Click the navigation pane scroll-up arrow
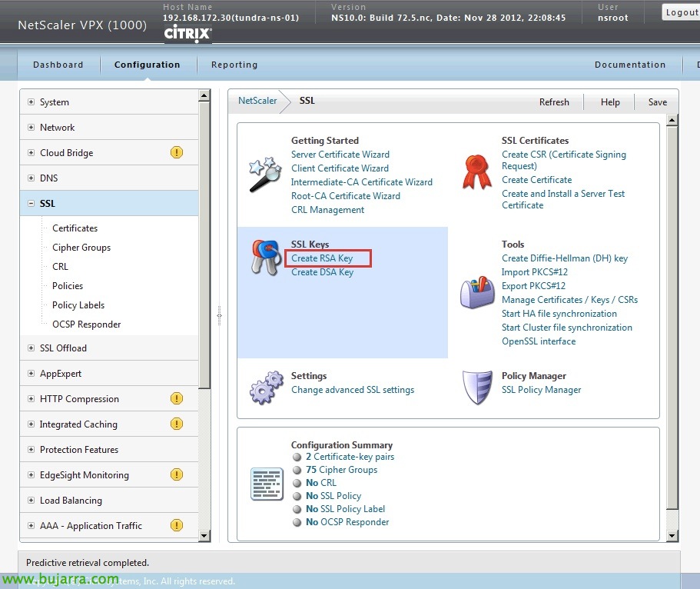700x589 pixels. [204, 95]
